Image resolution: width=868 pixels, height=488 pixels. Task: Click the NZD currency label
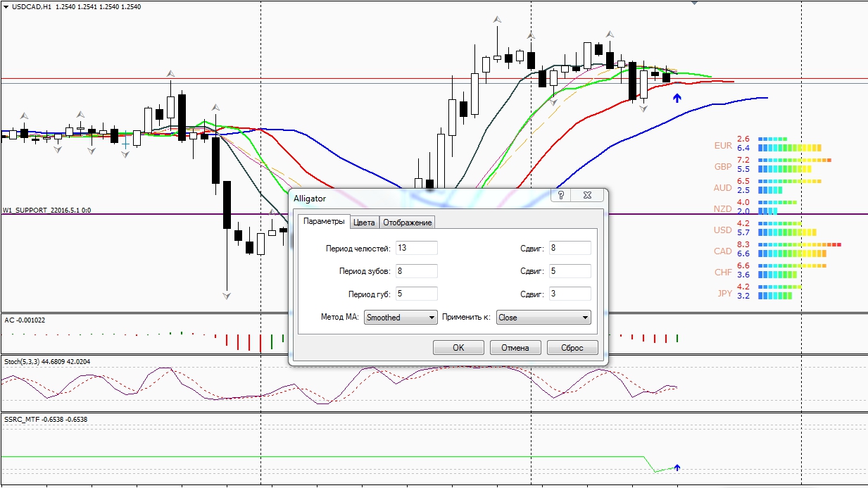pos(723,209)
